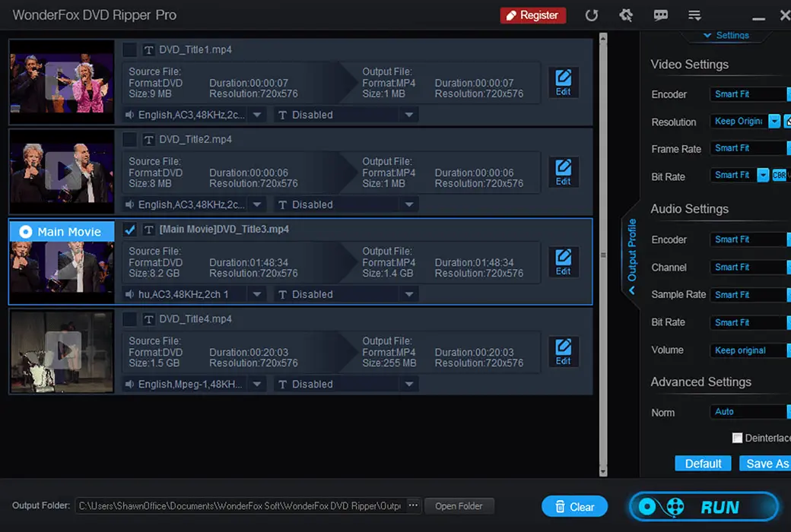The height and width of the screenshot is (532, 791).
Task: Select the Channel Smart Fit field
Action: [x=750, y=268]
